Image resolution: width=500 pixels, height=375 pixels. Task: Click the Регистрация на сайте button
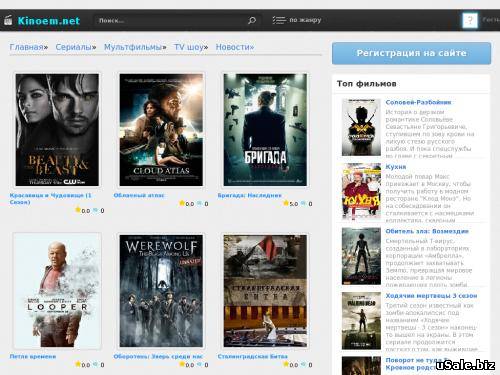tap(411, 53)
